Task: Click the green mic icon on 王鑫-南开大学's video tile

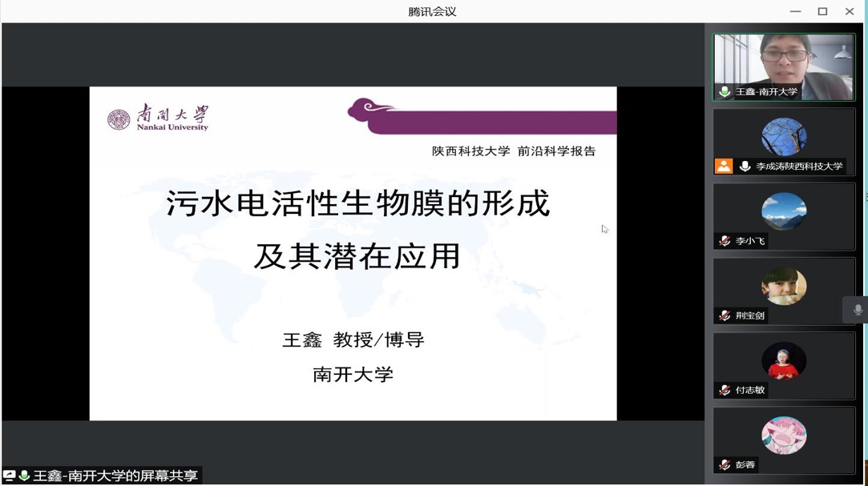Action: click(725, 92)
